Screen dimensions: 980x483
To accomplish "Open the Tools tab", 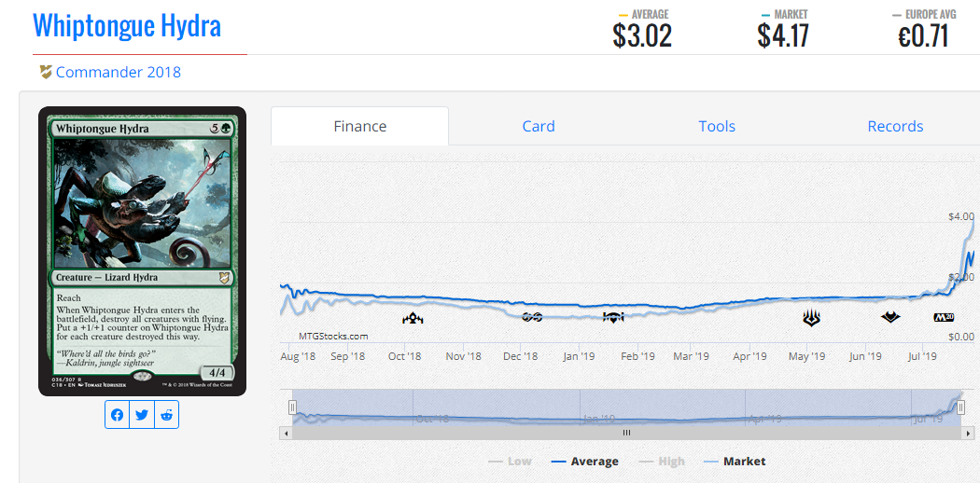I will point(717,126).
